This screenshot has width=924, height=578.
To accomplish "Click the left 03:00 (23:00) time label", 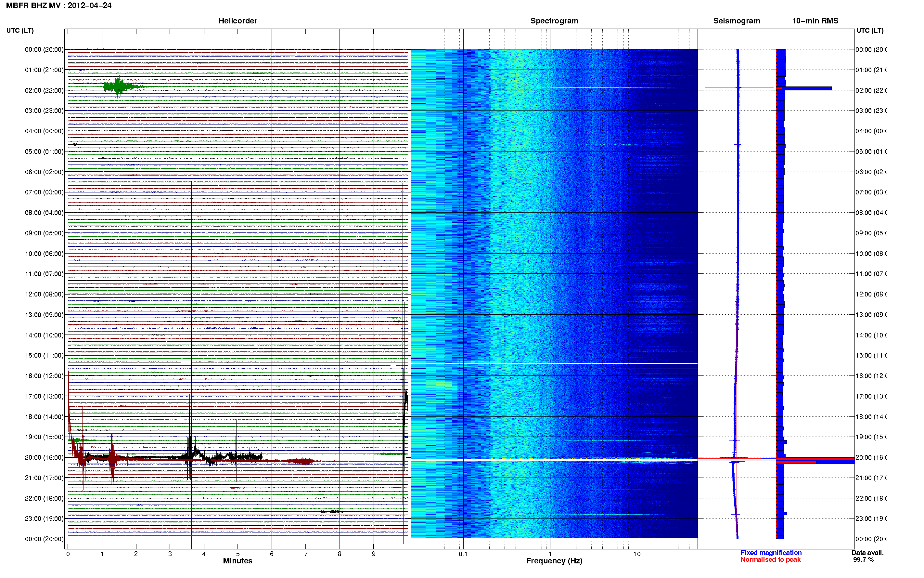I will (x=44, y=111).
